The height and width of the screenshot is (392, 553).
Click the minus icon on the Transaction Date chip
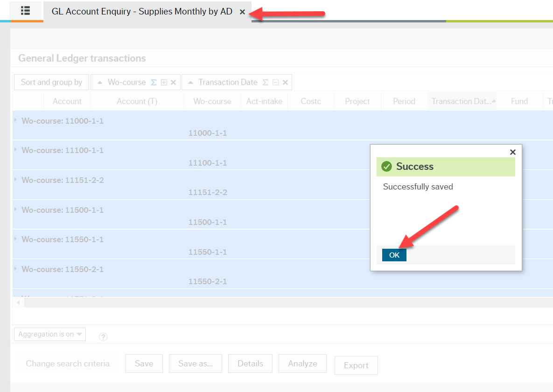tap(275, 82)
